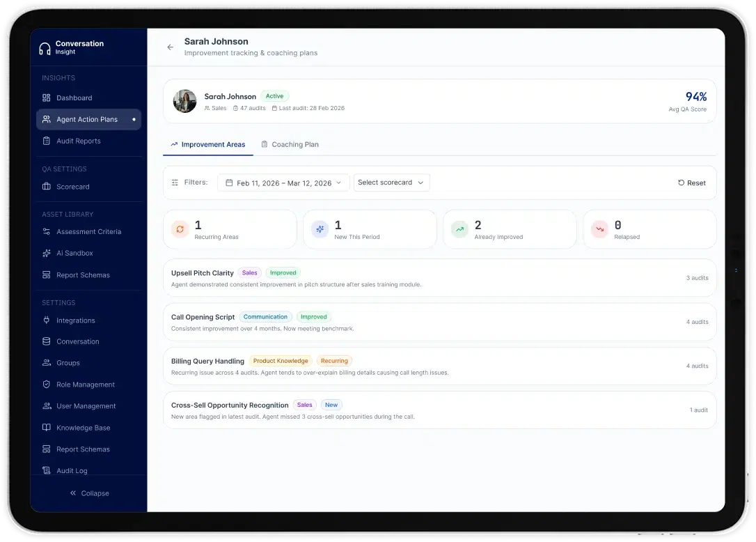Image resolution: width=756 pixels, height=542 pixels.
Task: Open the Select scorecard dropdown
Action: tap(391, 183)
